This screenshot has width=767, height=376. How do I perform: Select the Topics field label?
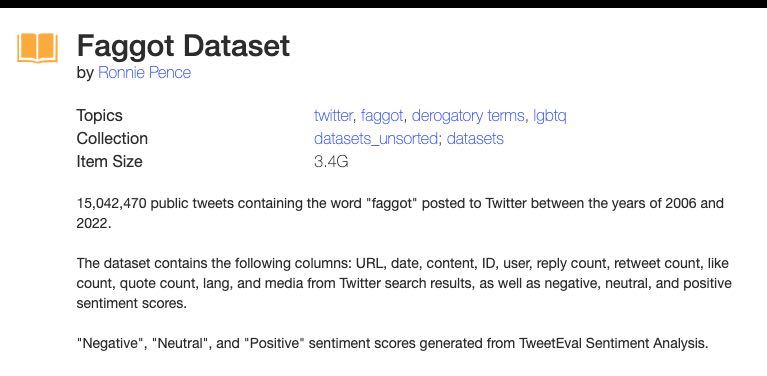coord(99,116)
